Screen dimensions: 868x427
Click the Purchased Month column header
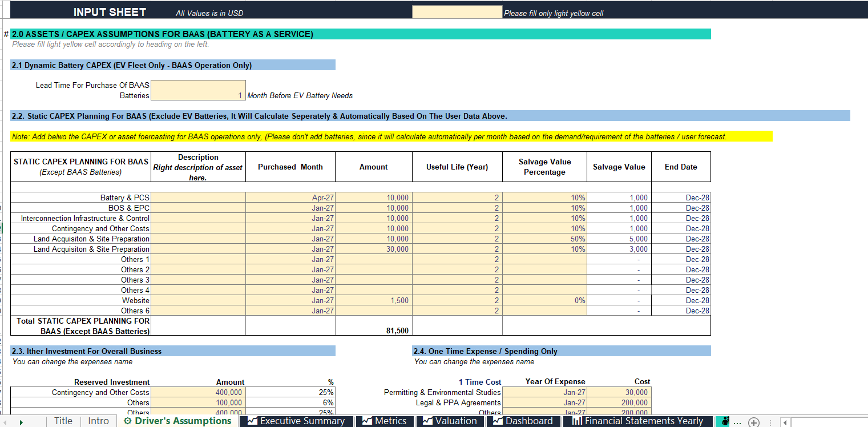pyautogui.click(x=290, y=167)
